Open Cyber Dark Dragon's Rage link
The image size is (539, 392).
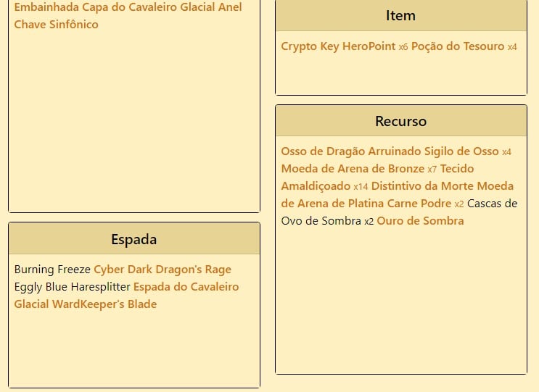(x=162, y=270)
